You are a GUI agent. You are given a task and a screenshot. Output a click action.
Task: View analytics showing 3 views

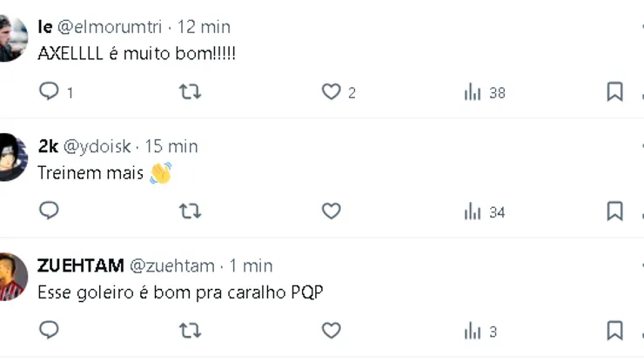[480, 331]
